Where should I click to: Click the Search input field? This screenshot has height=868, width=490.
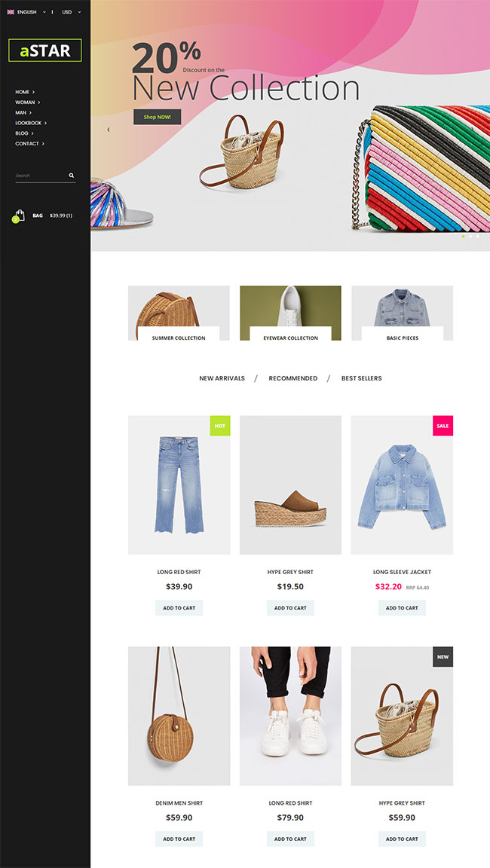coord(41,176)
